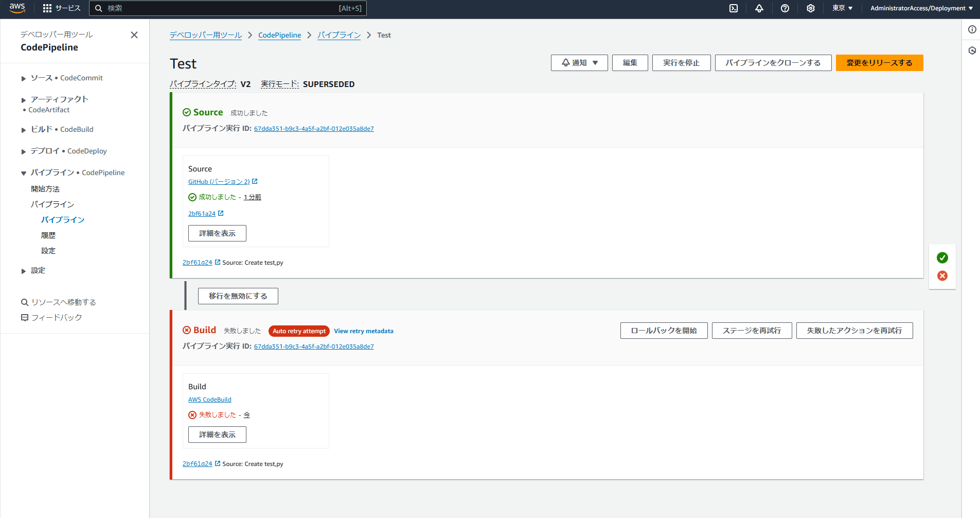Screen dimensions: 980x518
Task: Jump to failed stage via red X icon
Action: 942,275
